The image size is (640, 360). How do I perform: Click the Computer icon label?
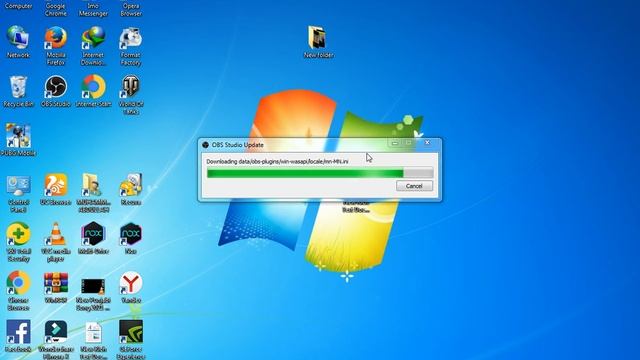coord(18,6)
